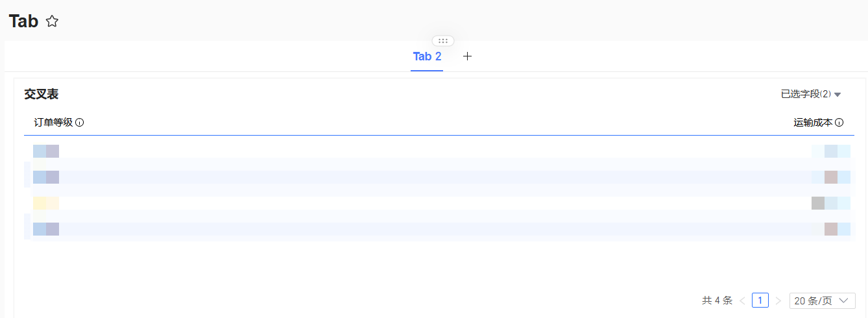
Task: Select the second row's order level cell
Action: pos(46,177)
